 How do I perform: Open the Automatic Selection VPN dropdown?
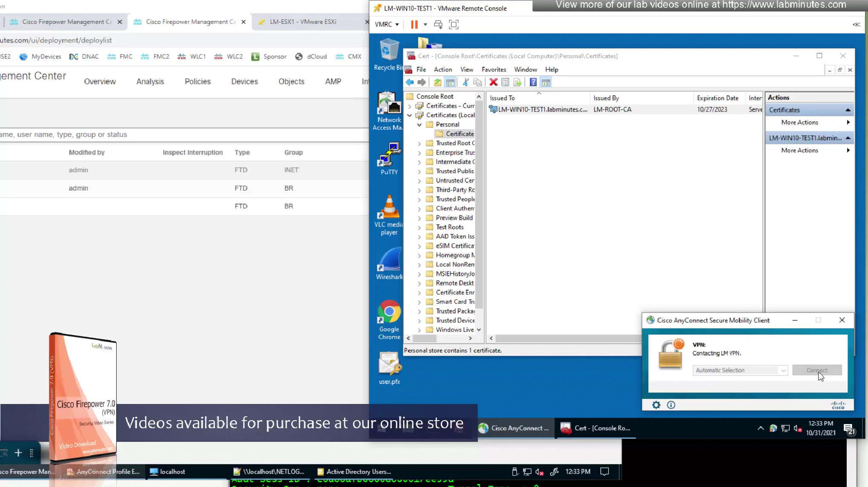pyautogui.click(x=740, y=370)
